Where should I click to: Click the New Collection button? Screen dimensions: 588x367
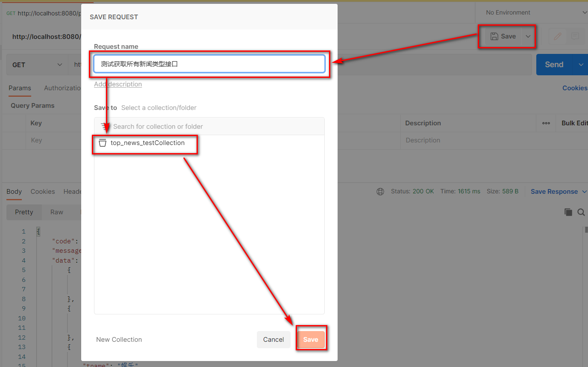pyautogui.click(x=119, y=340)
